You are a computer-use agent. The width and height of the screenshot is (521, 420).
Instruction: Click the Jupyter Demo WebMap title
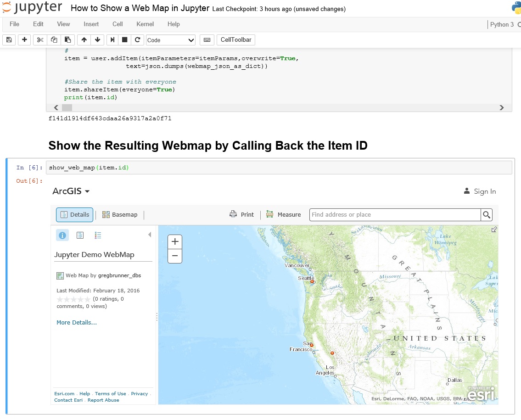pyautogui.click(x=95, y=255)
